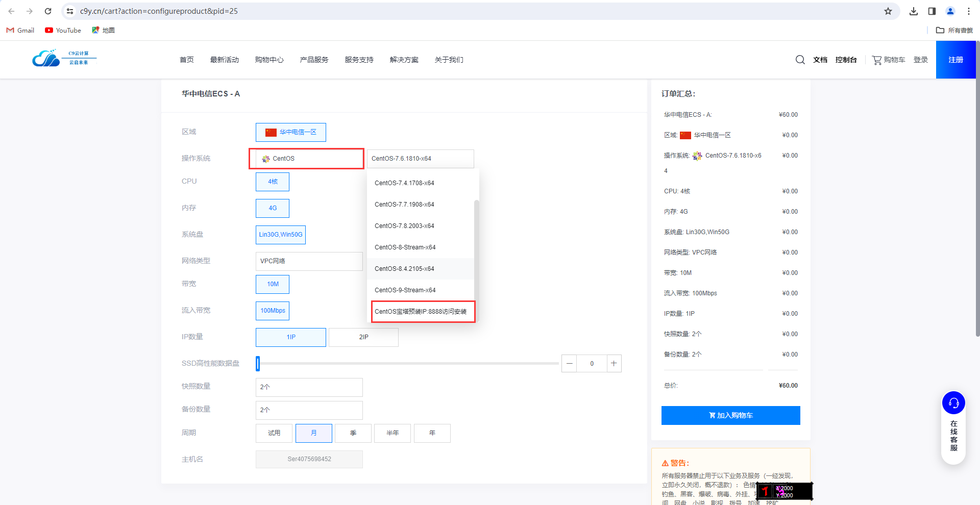
Task: Click 加入购物车 add to cart button
Action: [731, 415]
